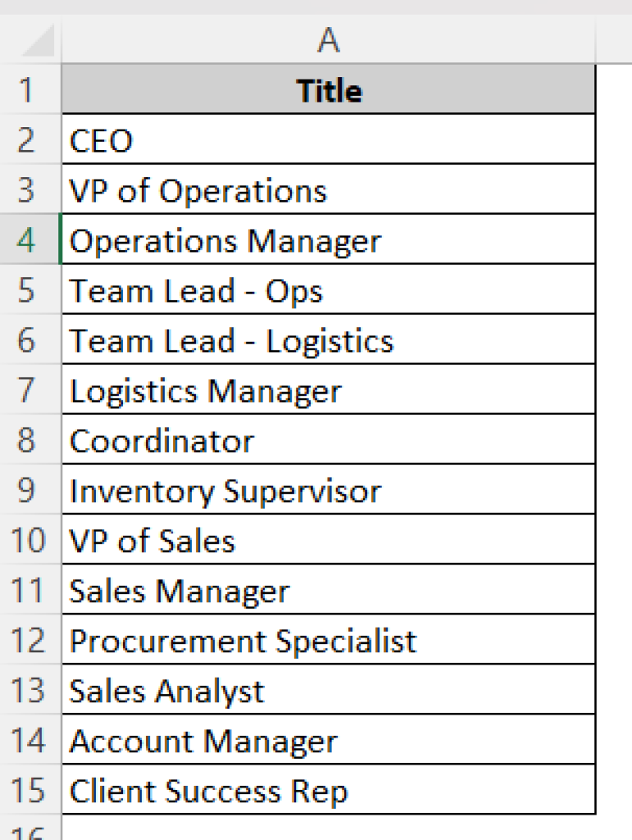Select column A by clicking its header
The width and height of the screenshot is (632, 840).
coord(328,39)
